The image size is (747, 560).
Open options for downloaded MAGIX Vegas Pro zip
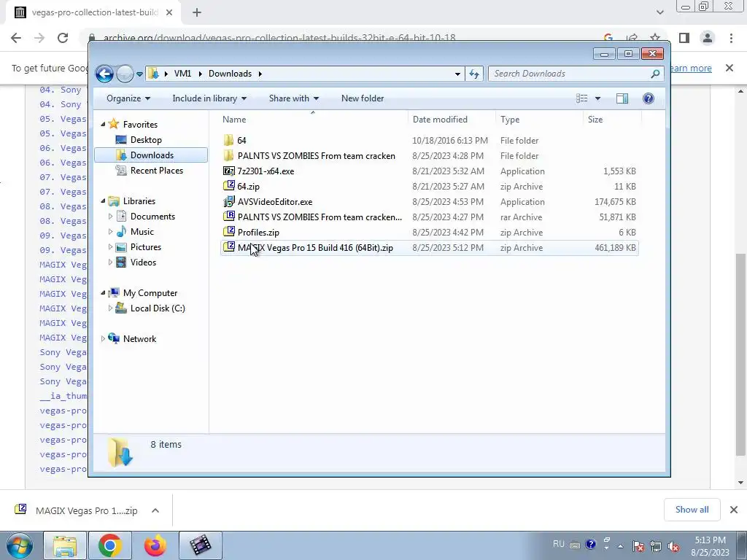(x=155, y=510)
